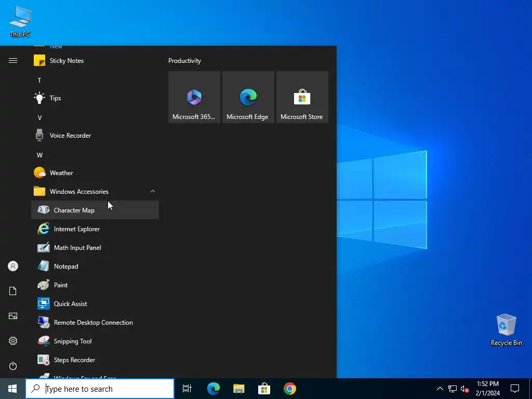Click the Power icon in Start sidebar

pyautogui.click(x=13, y=366)
